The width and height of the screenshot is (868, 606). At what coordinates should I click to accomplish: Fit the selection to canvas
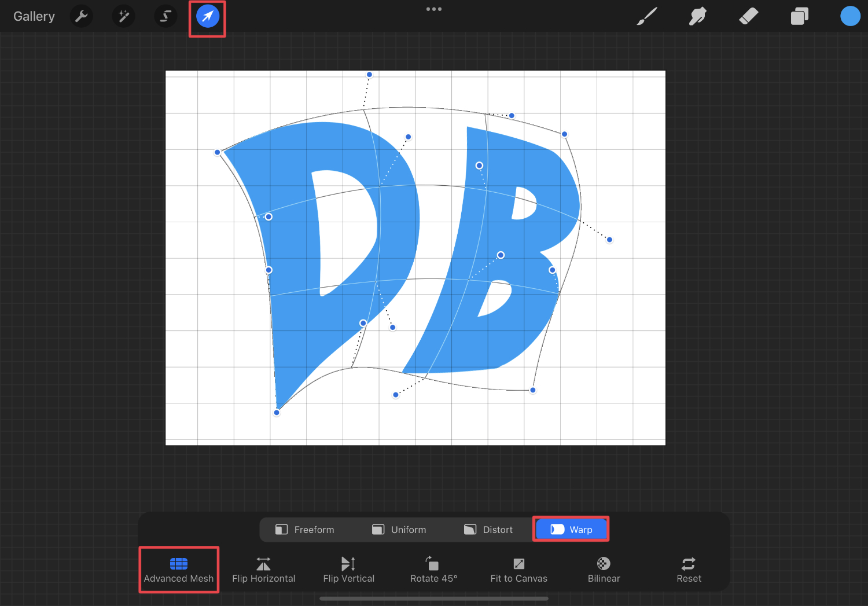pyautogui.click(x=518, y=570)
